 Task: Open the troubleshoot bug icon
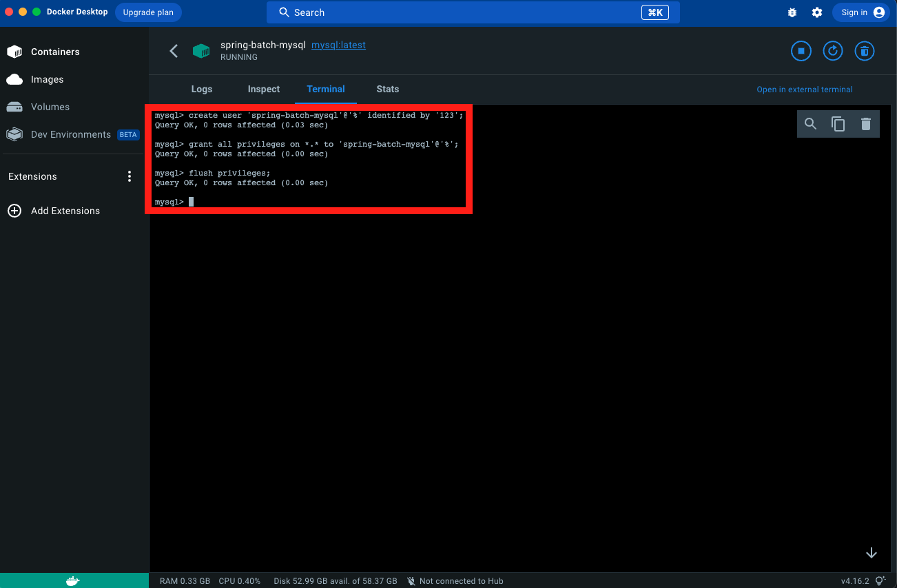[x=792, y=12]
